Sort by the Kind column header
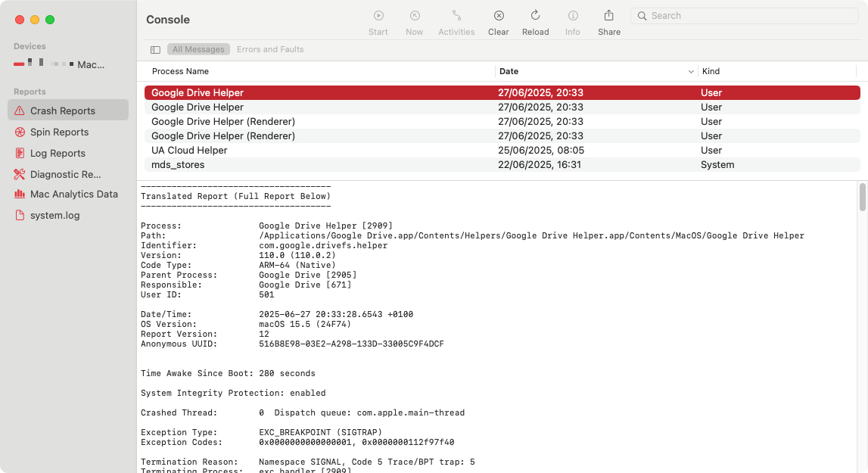 tap(711, 71)
